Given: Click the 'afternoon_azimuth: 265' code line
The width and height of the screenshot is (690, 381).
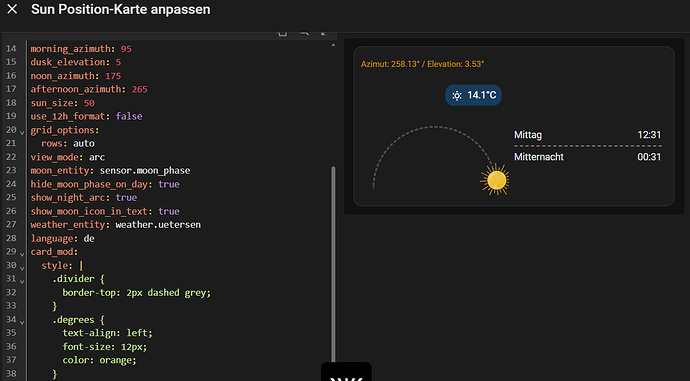Looking at the screenshot, I should click(89, 89).
